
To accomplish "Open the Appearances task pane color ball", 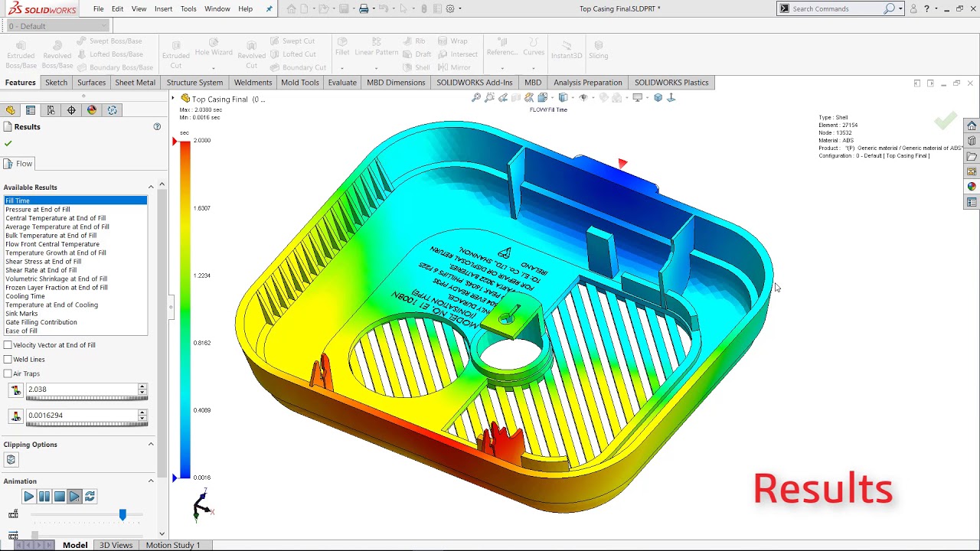I will click(x=972, y=187).
